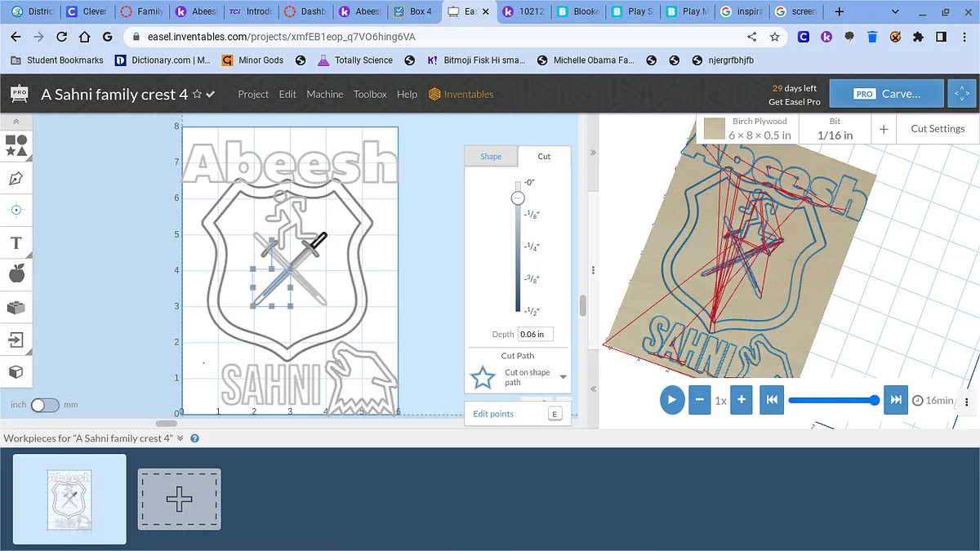Image resolution: width=980 pixels, height=551 pixels.
Task: Click the vertical scrollbar of cut panel
Action: coord(583,305)
